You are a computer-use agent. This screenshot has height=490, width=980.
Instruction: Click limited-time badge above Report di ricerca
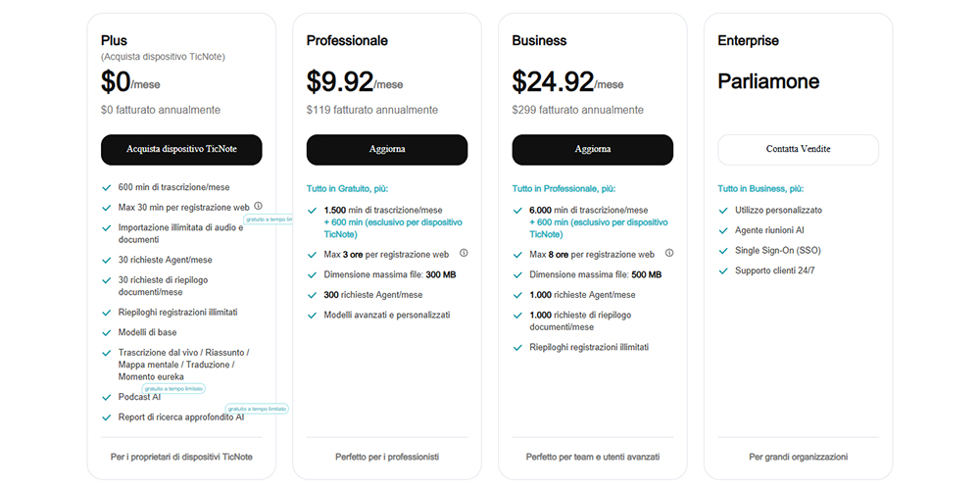pos(256,409)
